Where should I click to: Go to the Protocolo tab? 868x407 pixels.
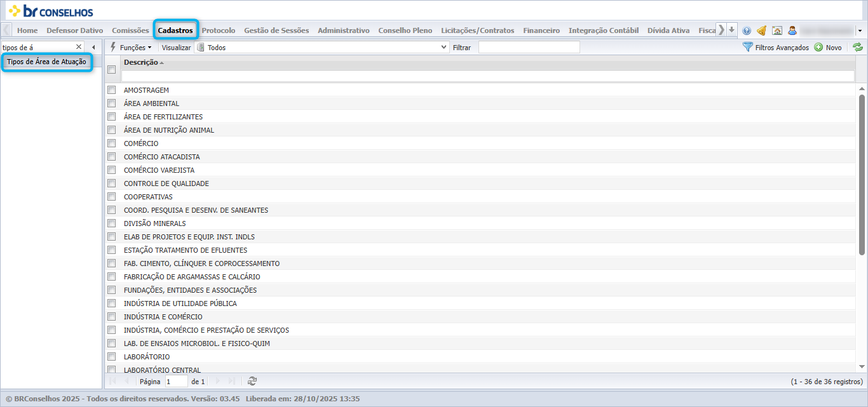coord(219,30)
